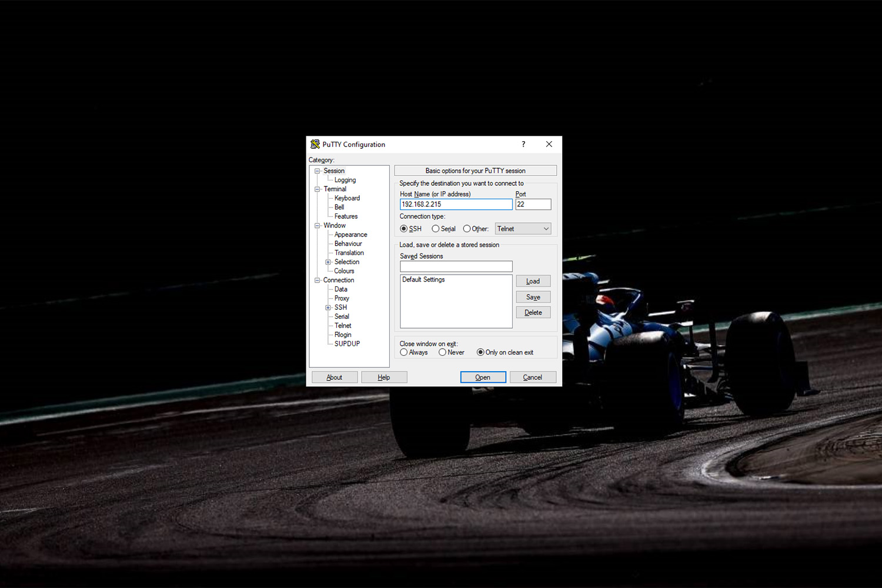
Task: Open the Behaviour category
Action: 348,244
